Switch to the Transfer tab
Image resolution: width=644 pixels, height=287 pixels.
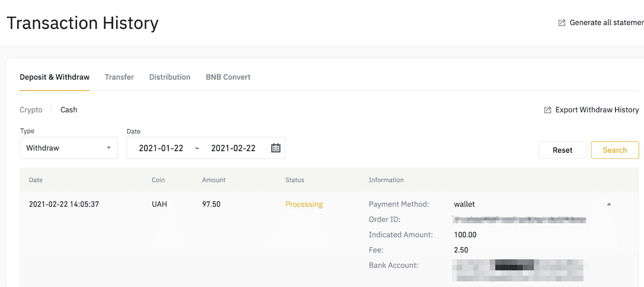tap(119, 77)
